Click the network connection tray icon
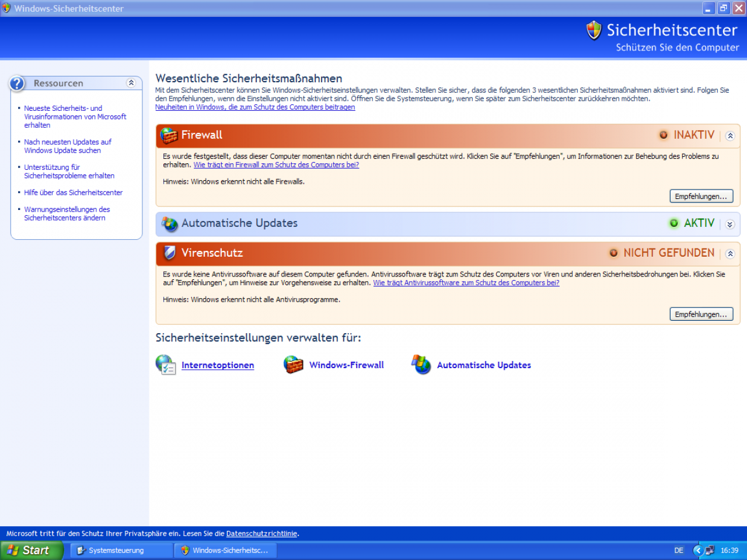Image resolution: width=747 pixels, height=560 pixels. coord(710,550)
